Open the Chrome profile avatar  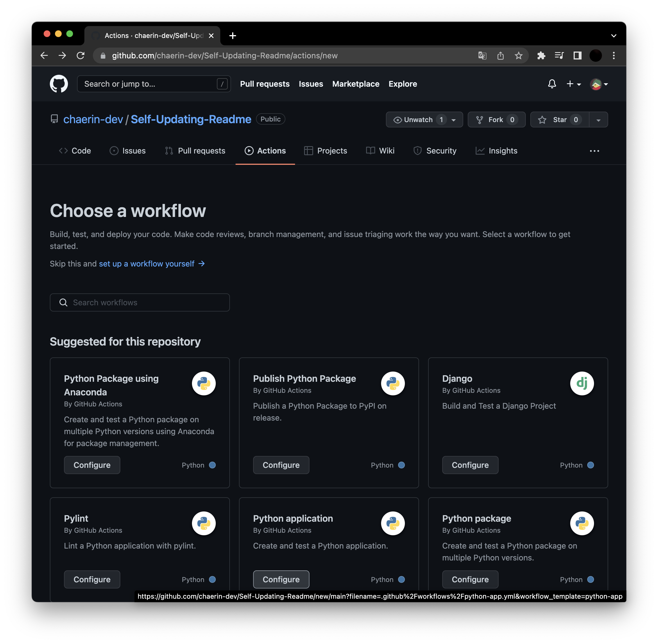click(595, 56)
